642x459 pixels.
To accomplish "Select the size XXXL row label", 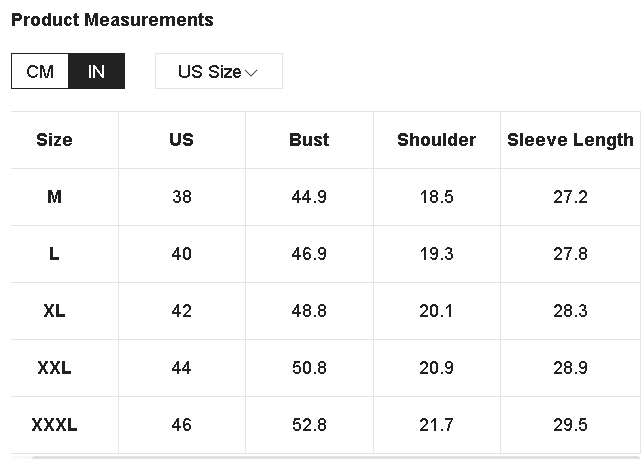I will click(x=54, y=425).
